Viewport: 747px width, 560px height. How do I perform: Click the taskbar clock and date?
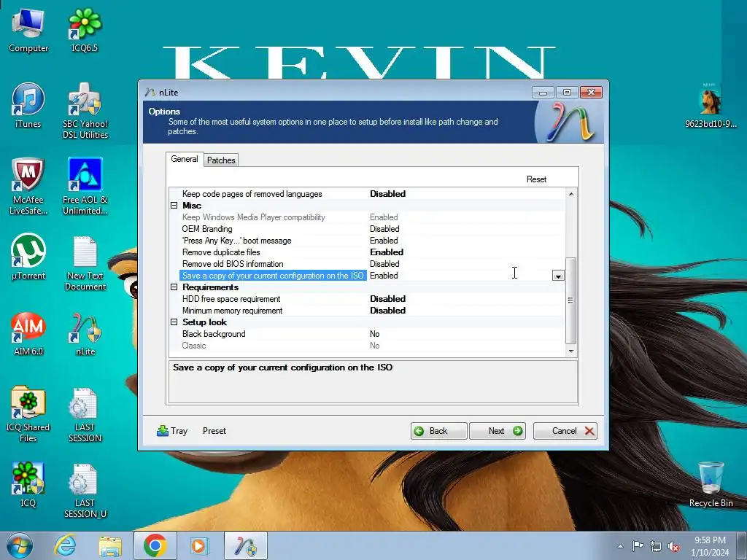tap(710, 546)
